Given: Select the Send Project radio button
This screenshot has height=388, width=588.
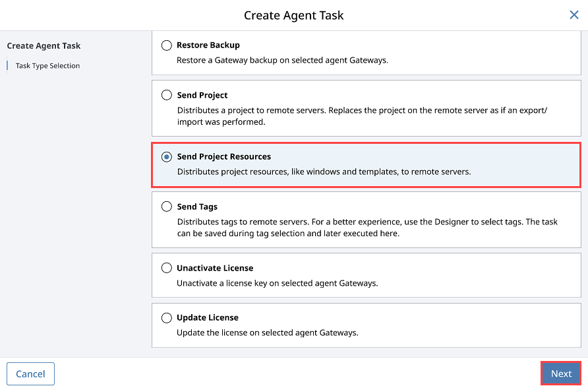Looking at the screenshot, I should (x=167, y=95).
